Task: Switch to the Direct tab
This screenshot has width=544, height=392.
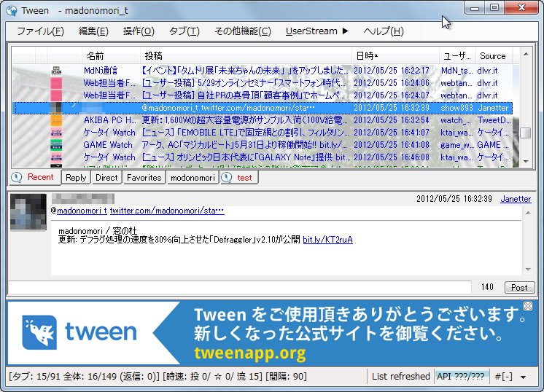Action: point(106,178)
